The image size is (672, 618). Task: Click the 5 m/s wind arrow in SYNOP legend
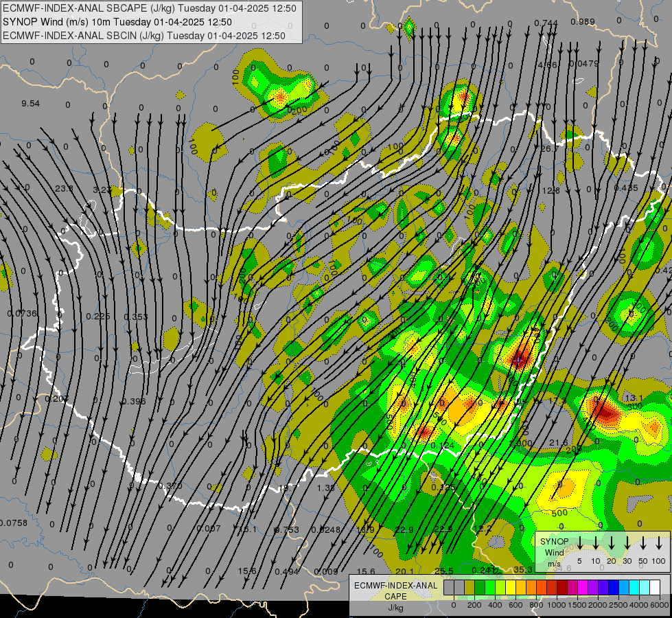click(579, 543)
